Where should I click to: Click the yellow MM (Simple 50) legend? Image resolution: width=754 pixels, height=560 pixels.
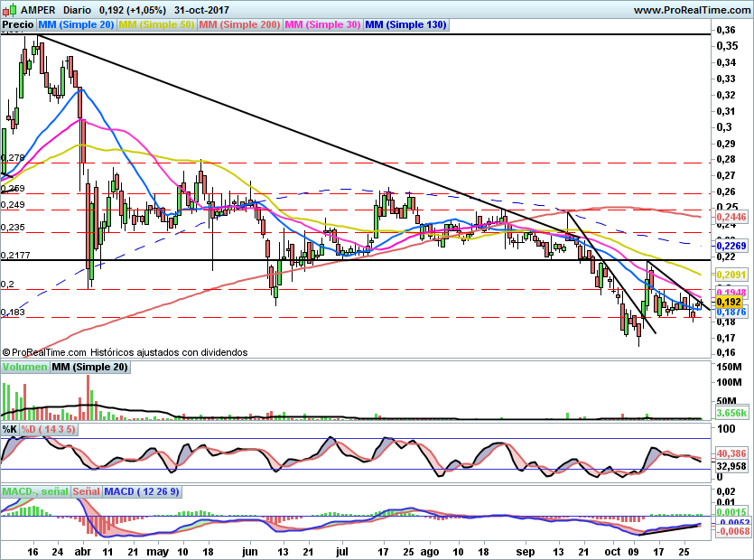pos(156,25)
